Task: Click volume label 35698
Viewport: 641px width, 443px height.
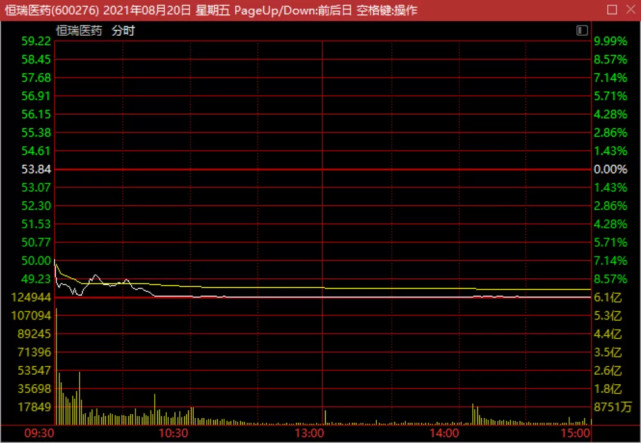Action: [x=34, y=389]
